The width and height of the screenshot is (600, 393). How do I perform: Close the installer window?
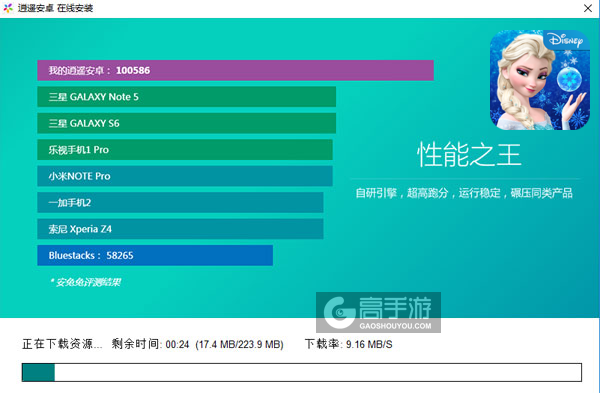(x=588, y=8)
